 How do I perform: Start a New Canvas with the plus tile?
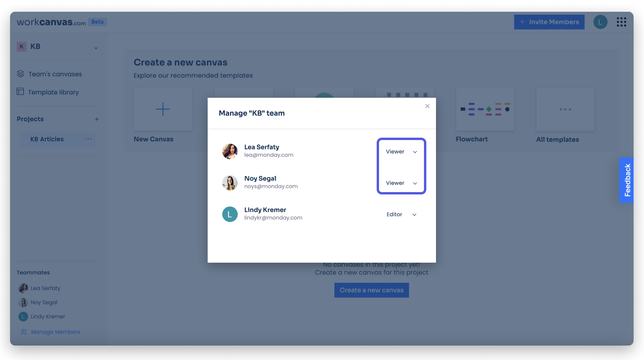click(163, 109)
